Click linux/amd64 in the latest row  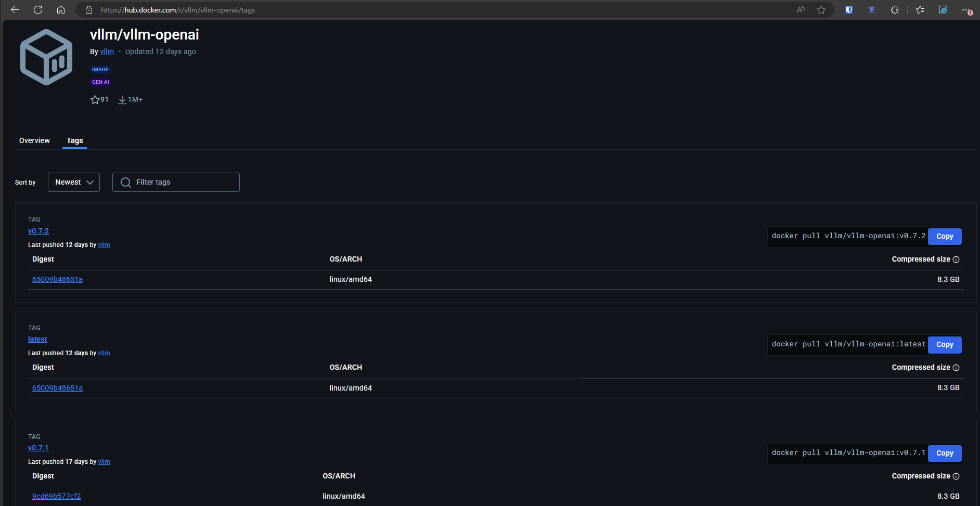pos(351,388)
